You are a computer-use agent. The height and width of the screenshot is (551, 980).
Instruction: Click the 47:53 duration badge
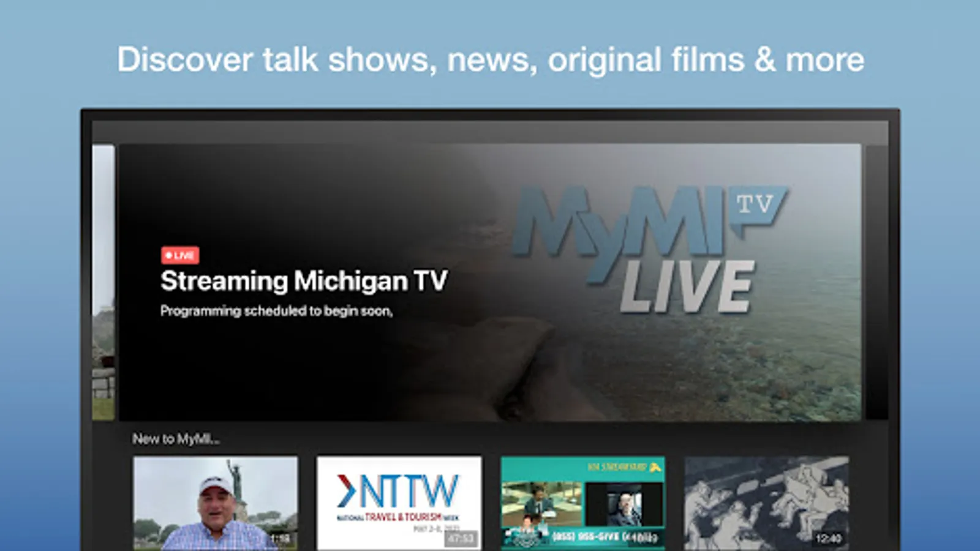[x=461, y=539]
